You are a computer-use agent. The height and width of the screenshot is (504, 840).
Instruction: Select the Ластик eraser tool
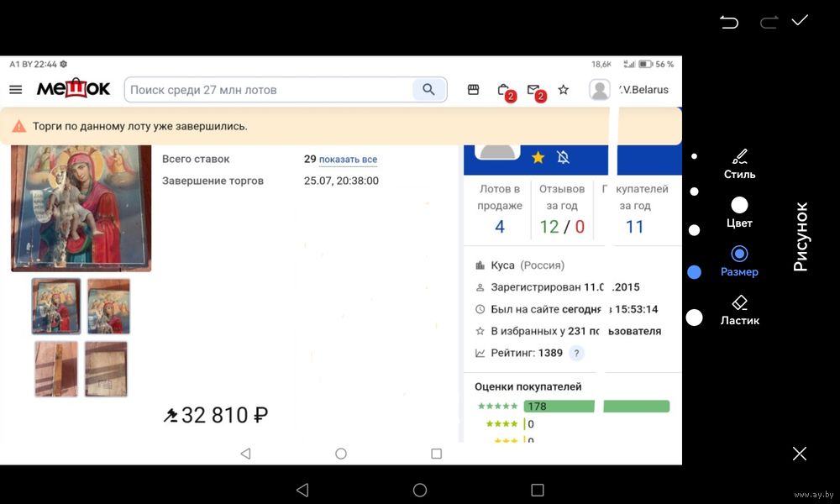pos(739,311)
